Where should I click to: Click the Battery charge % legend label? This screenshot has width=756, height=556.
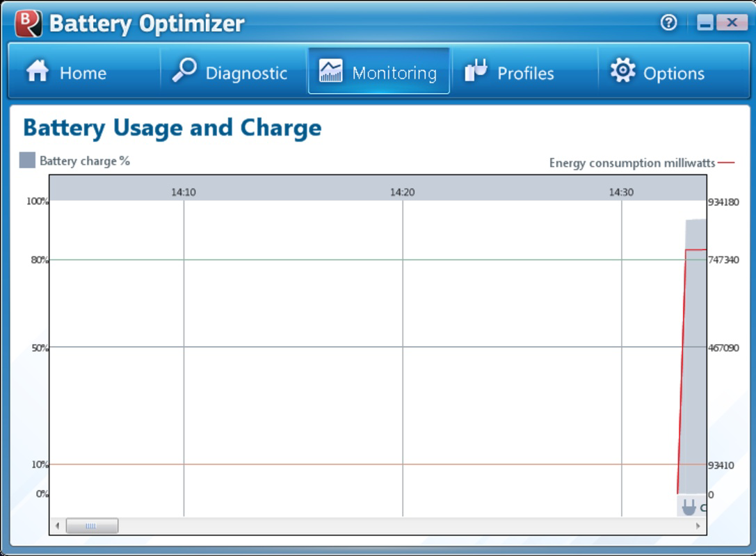(85, 161)
